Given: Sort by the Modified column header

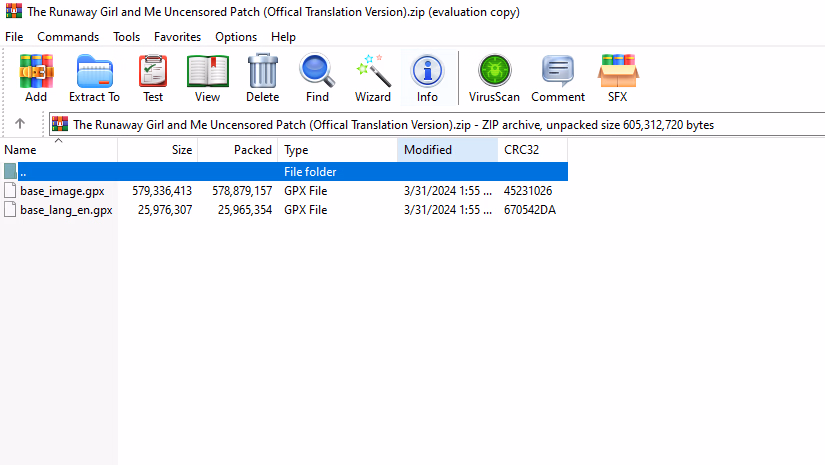Looking at the screenshot, I should (447, 150).
